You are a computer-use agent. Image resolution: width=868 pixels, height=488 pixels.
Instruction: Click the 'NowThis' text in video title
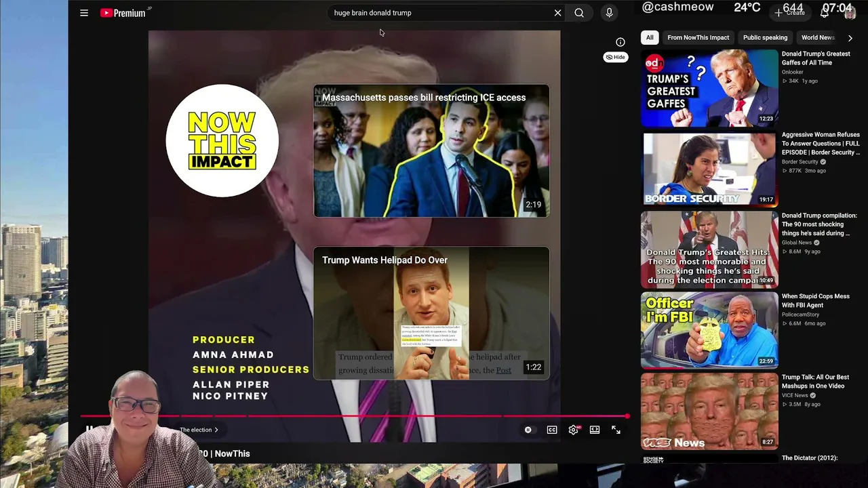click(232, 453)
